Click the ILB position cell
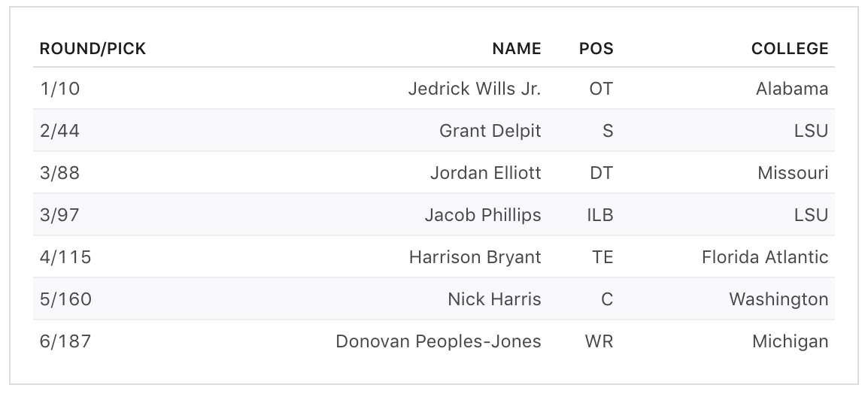868x400 pixels. [x=599, y=215]
